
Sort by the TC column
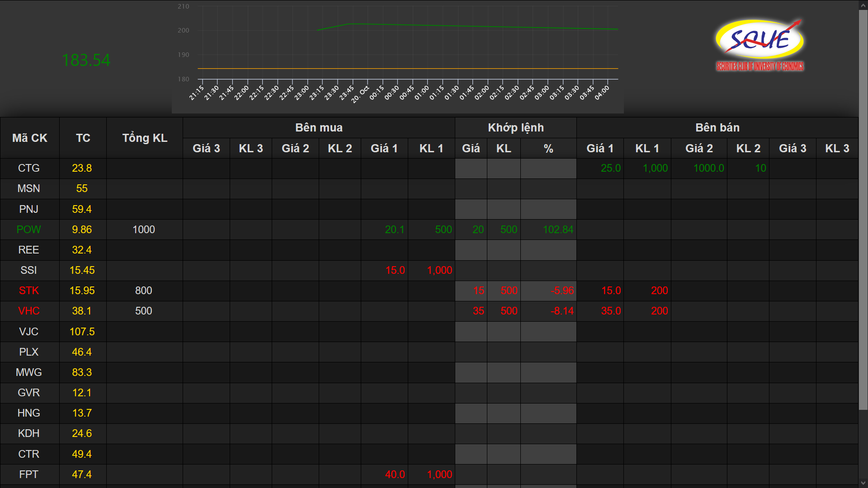[x=83, y=138]
